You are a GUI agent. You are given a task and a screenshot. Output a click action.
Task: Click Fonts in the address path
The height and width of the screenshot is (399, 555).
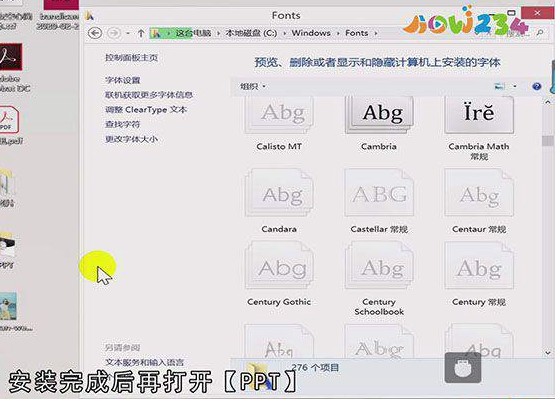[356, 33]
